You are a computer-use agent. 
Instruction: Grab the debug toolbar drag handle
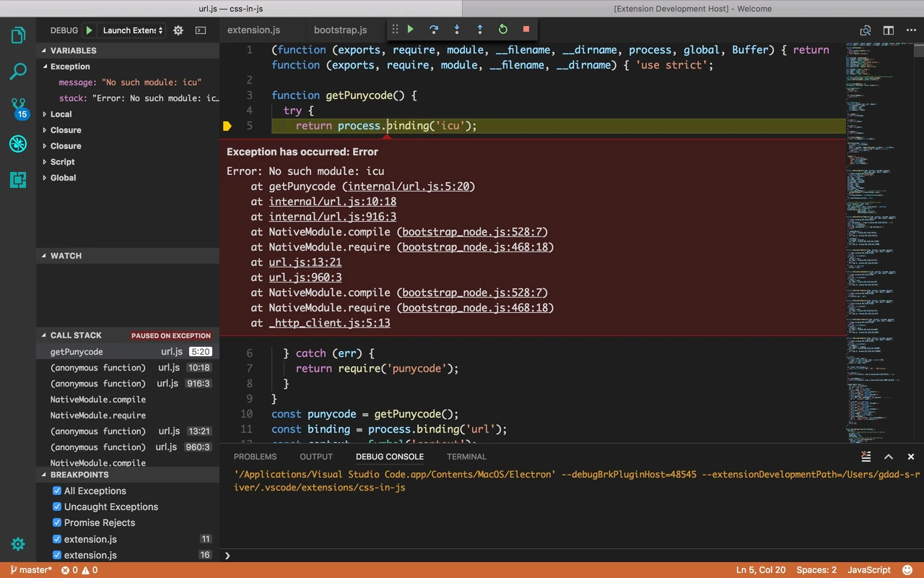pyautogui.click(x=395, y=30)
